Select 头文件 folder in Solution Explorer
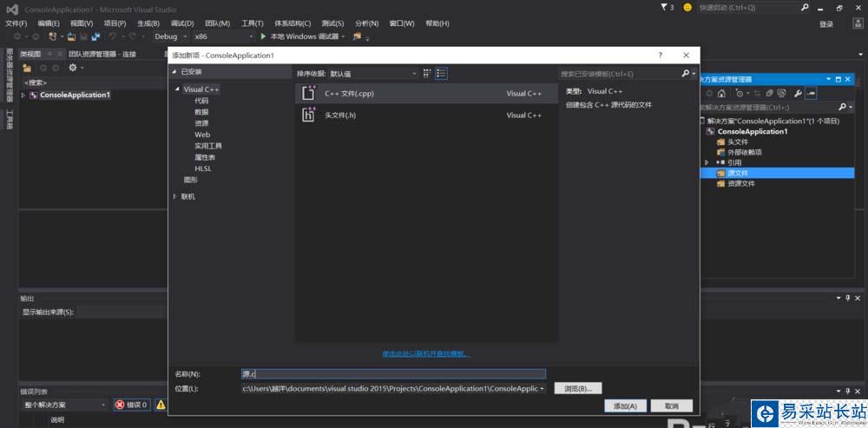This screenshot has width=868, height=428. point(737,142)
